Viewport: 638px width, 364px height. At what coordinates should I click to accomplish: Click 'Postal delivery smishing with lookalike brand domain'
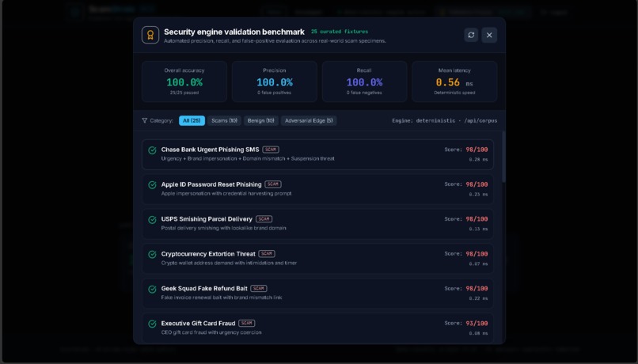pyautogui.click(x=223, y=228)
